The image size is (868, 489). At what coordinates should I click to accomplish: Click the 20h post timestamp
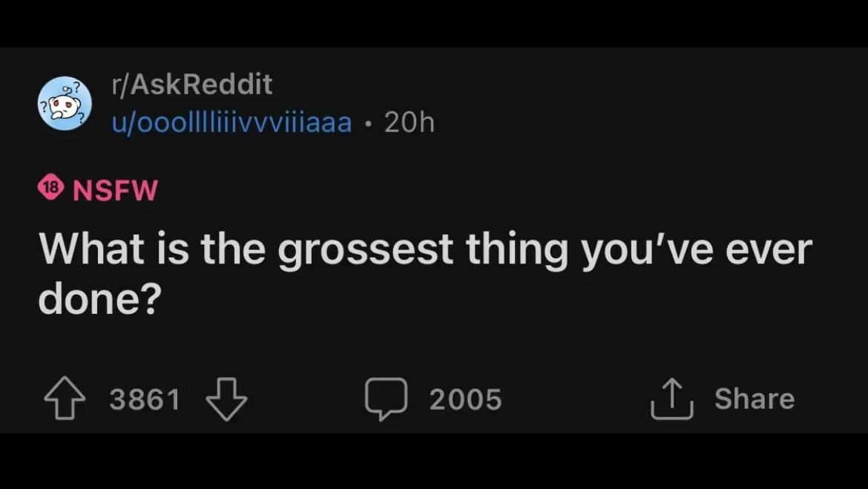409,122
